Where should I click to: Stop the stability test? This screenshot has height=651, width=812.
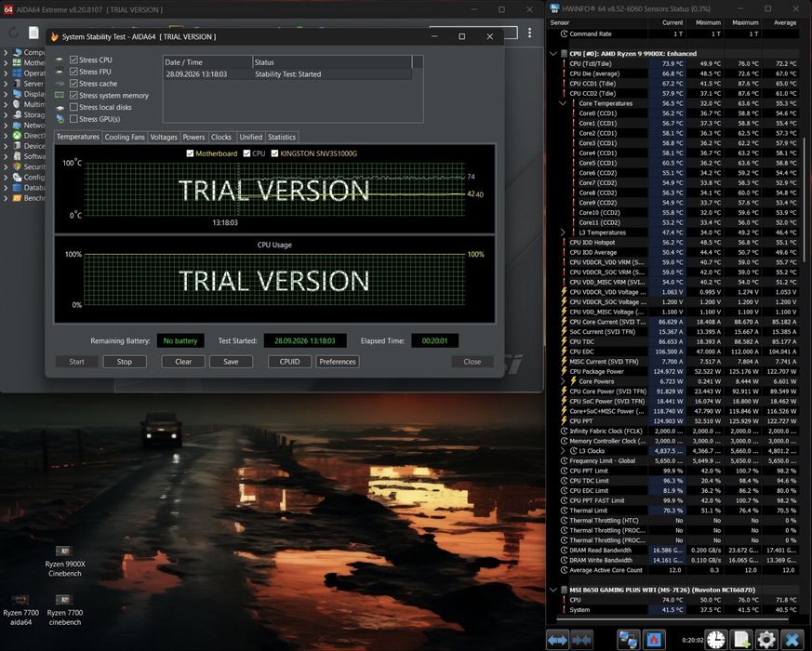[125, 362]
